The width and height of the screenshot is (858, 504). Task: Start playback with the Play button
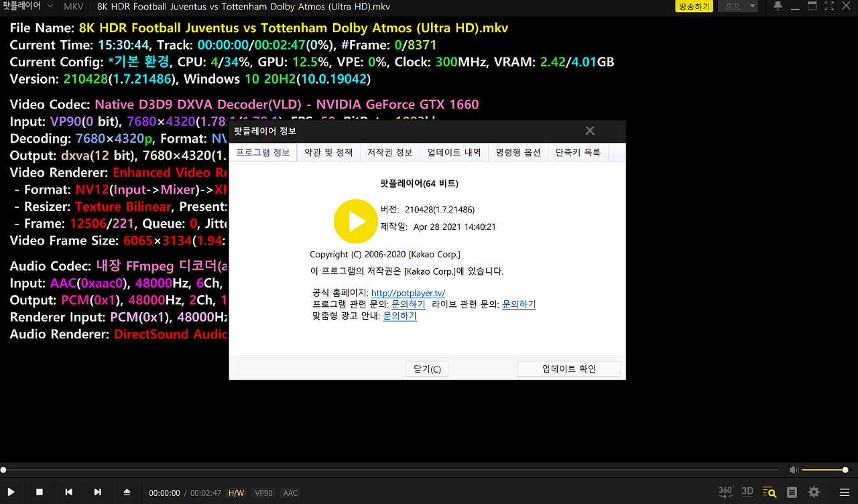11,492
